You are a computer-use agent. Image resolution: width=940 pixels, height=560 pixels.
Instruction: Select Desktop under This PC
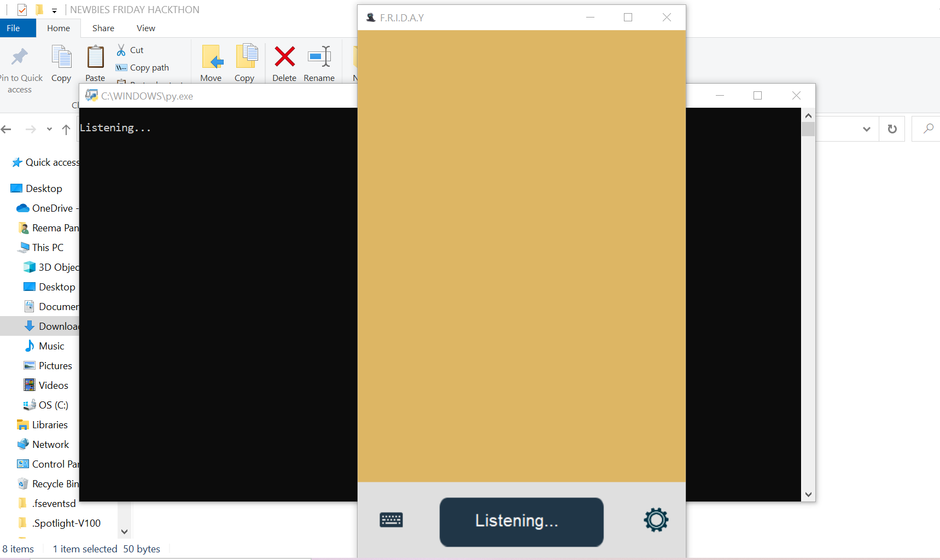pos(49,287)
